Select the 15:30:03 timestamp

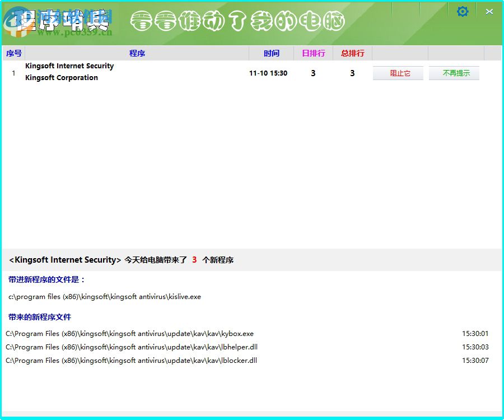[475, 347]
